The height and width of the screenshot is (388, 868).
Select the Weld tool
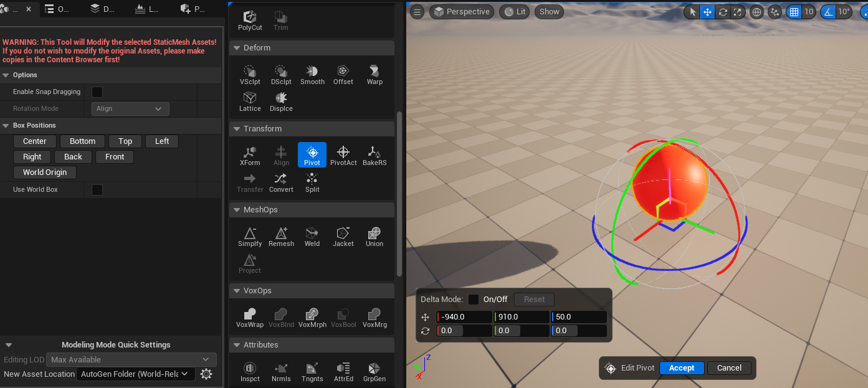pyautogui.click(x=312, y=237)
